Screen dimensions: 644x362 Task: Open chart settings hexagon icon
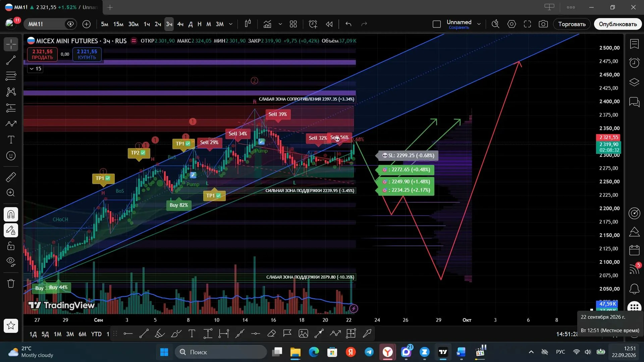click(x=512, y=24)
